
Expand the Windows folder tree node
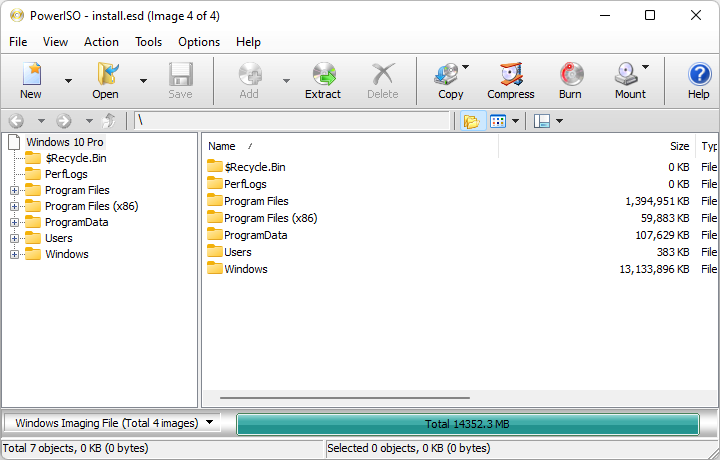click(14, 254)
